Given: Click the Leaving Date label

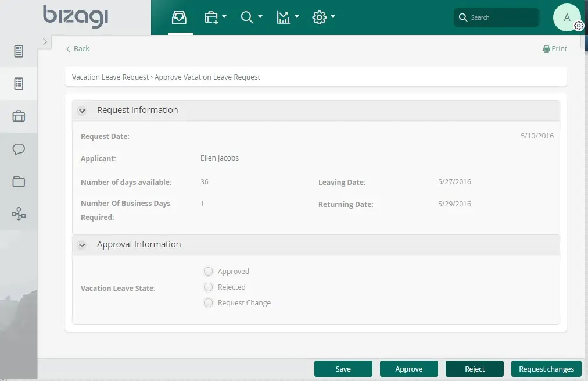Looking at the screenshot, I should point(342,183).
